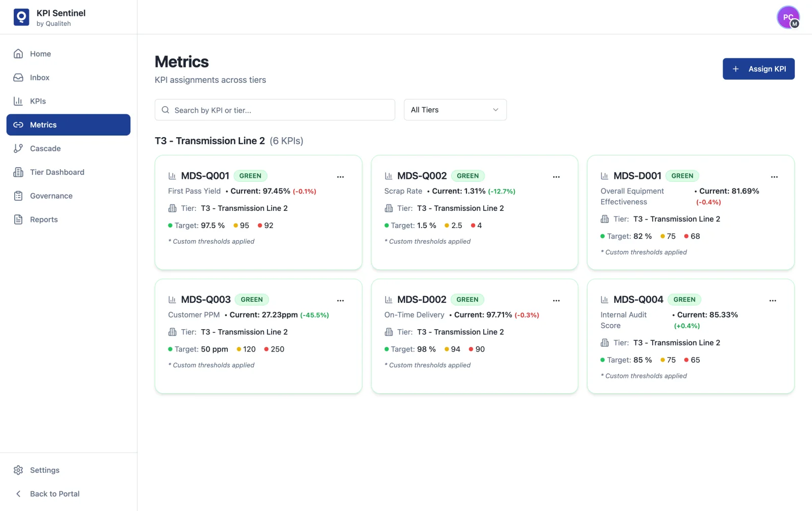812x511 pixels.
Task: Open the MDS-Q001 card options menu
Action: [x=341, y=177]
